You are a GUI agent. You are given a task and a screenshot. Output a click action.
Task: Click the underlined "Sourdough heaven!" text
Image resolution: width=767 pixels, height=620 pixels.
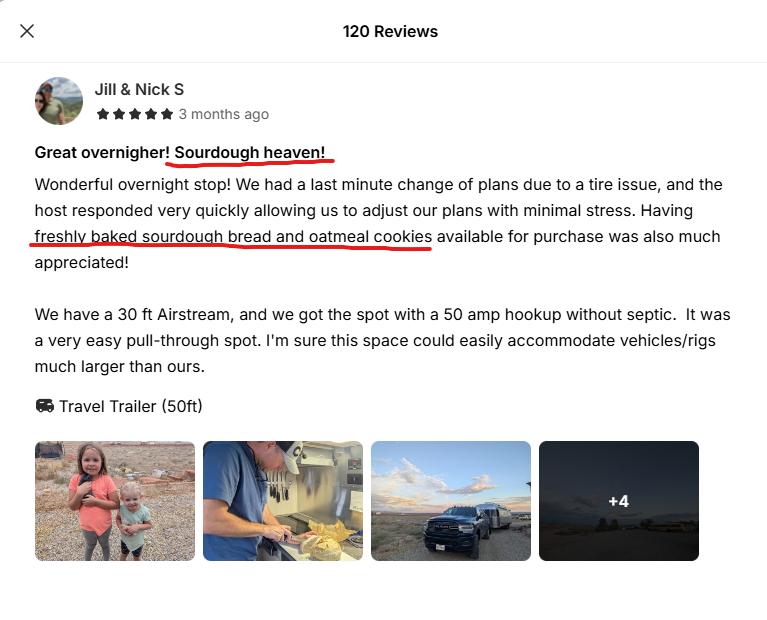[x=249, y=152]
